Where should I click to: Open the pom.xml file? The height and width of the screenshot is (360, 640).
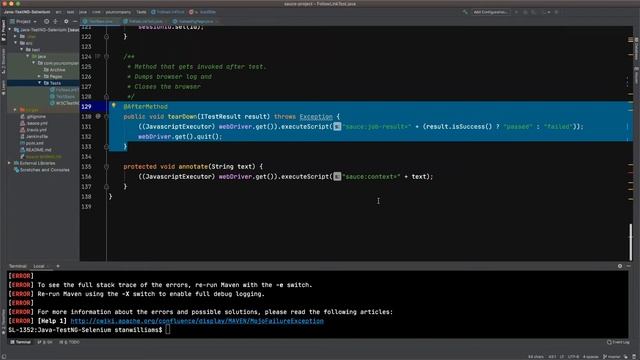click(32, 143)
